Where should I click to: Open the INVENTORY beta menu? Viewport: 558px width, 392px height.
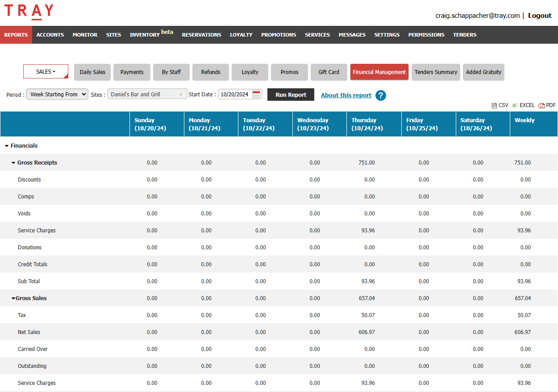coord(151,35)
